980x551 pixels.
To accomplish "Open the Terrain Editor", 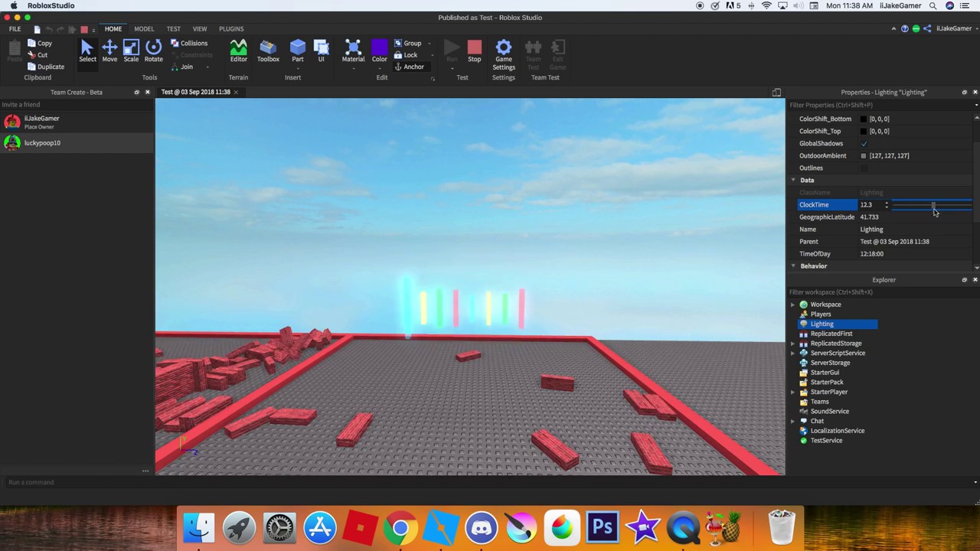I will (238, 51).
